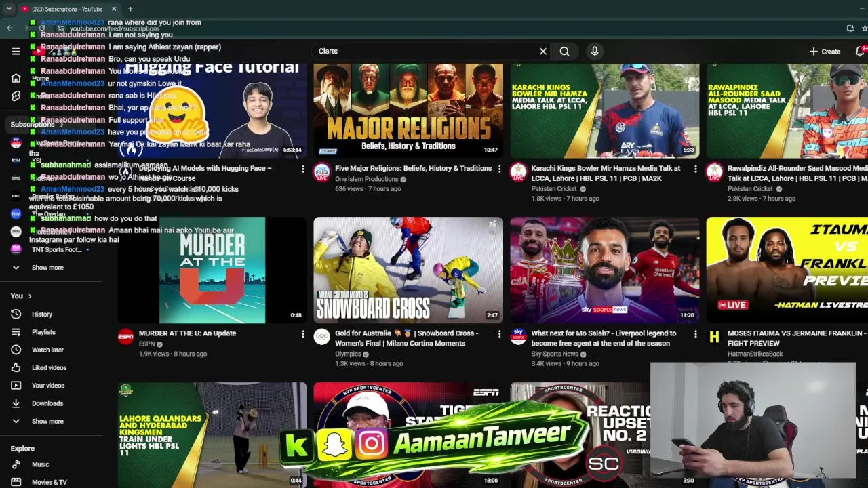The width and height of the screenshot is (868, 488).
Task: Open the Shorts sidebar icon
Action: (16, 96)
